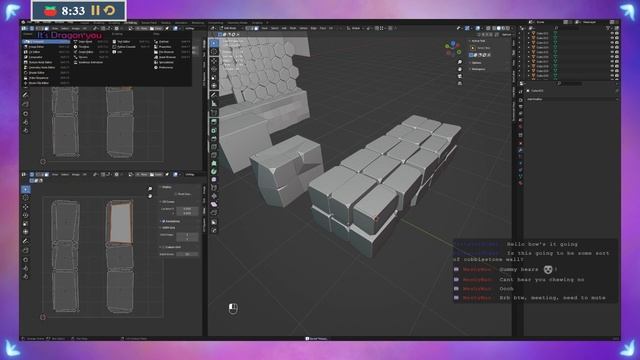The height and width of the screenshot is (360, 640).
Task: Expand the Workspace panel in viewport sidebar
Action: click(478, 69)
